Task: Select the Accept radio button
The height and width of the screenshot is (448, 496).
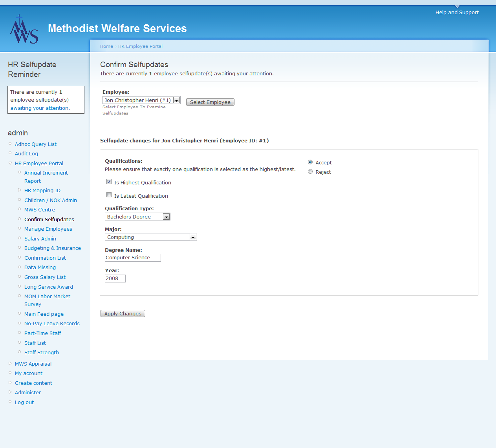Action: point(310,162)
